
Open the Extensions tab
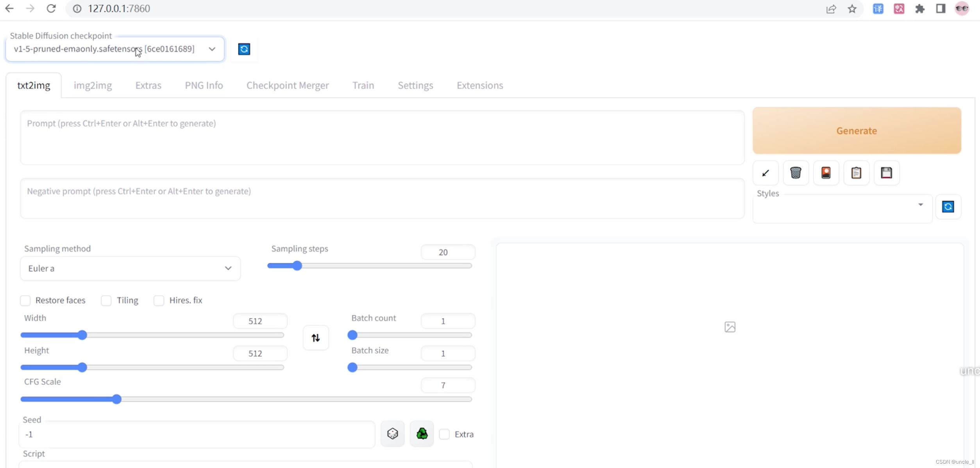(x=479, y=85)
